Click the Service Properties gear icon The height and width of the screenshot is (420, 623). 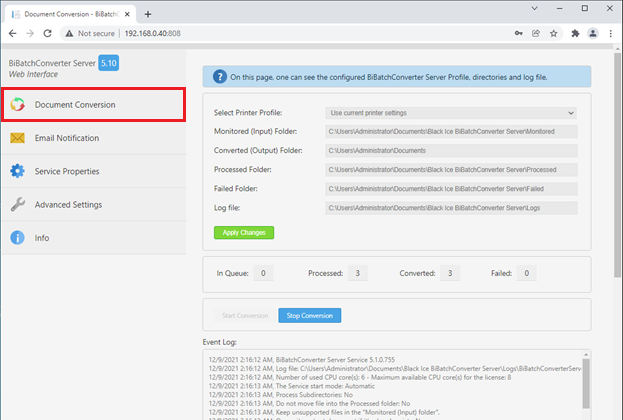click(x=17, y=171)
